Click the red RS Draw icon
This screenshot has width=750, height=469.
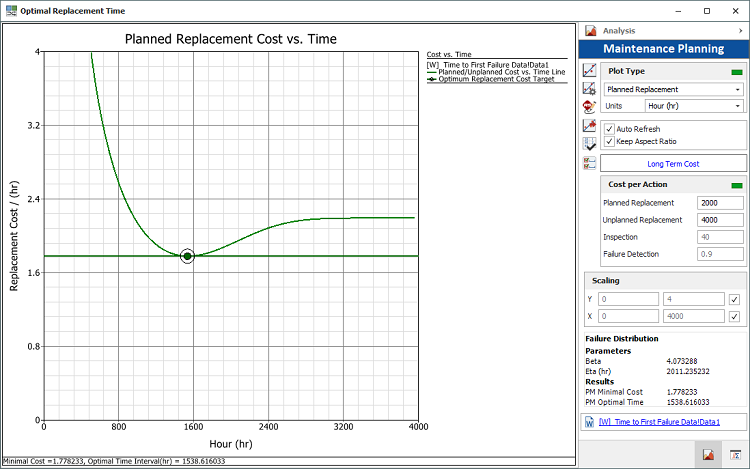tap(590, 106)
